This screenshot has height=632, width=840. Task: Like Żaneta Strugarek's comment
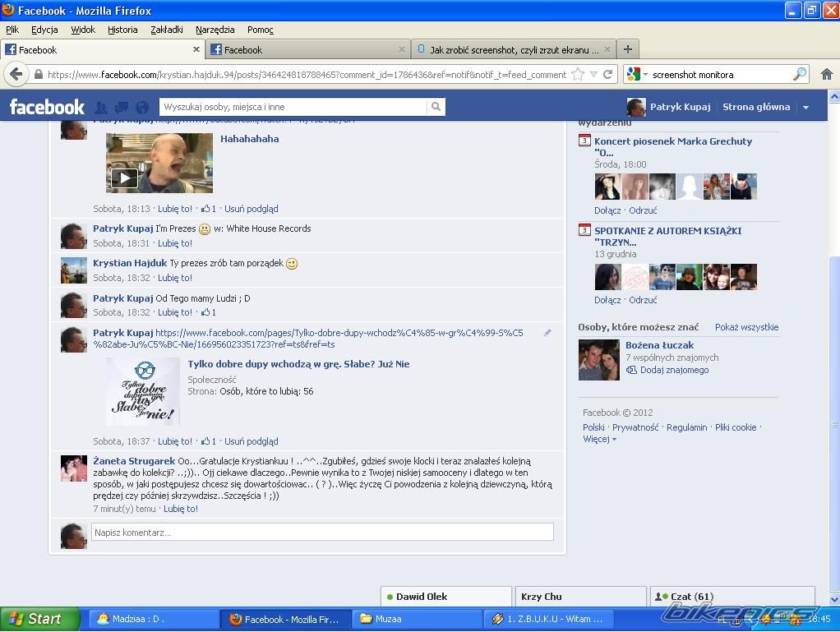181,509
